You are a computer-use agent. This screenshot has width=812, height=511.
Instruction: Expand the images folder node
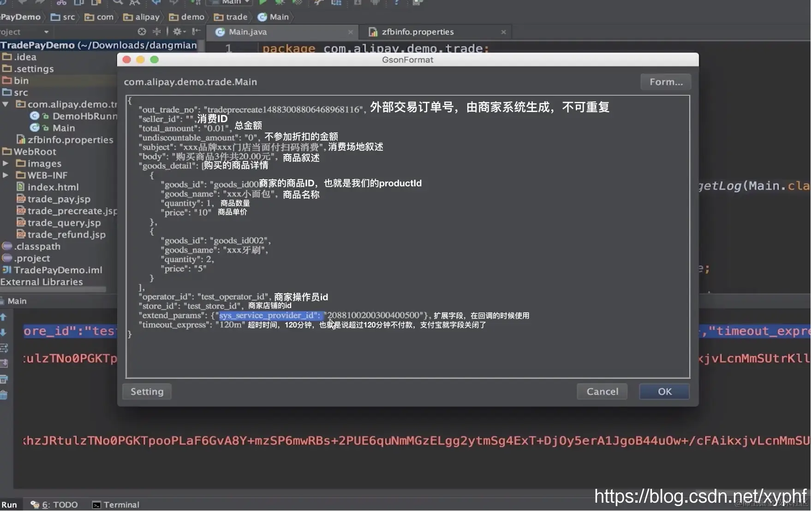pyautogui.click(x=5, y=163)
